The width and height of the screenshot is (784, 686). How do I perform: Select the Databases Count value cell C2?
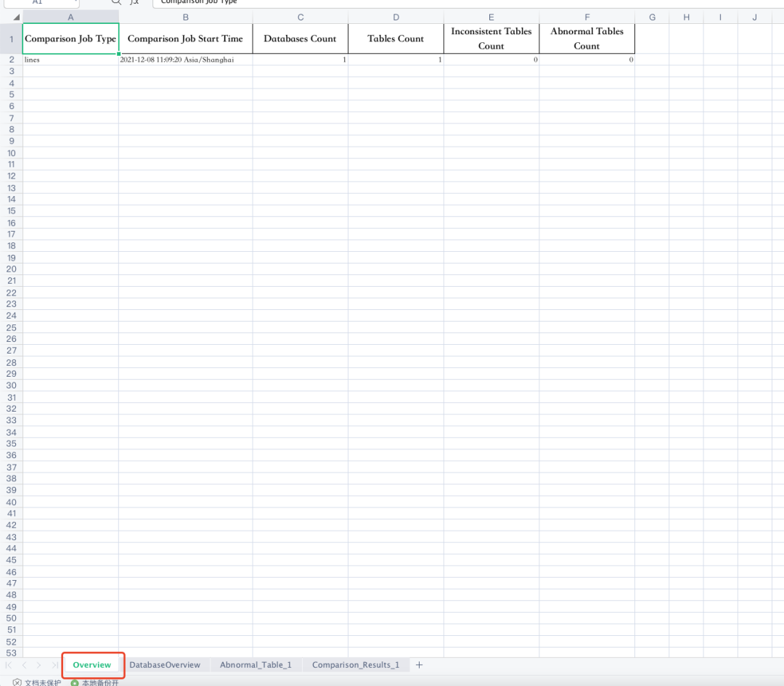[x=301, y=60]
